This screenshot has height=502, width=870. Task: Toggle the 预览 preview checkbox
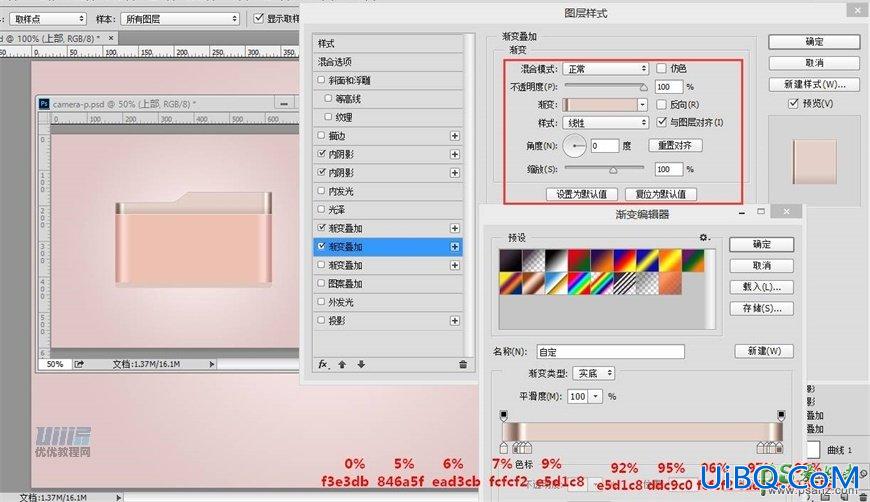coord(793,103)
